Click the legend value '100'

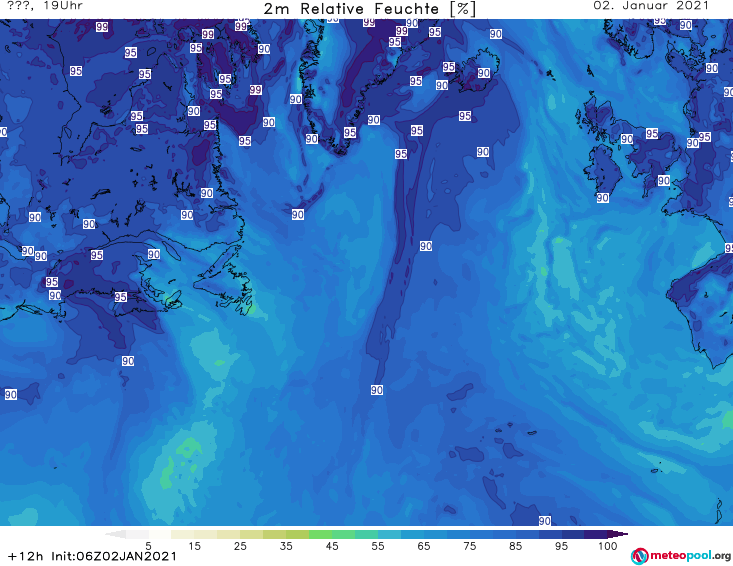click(608, 546)
